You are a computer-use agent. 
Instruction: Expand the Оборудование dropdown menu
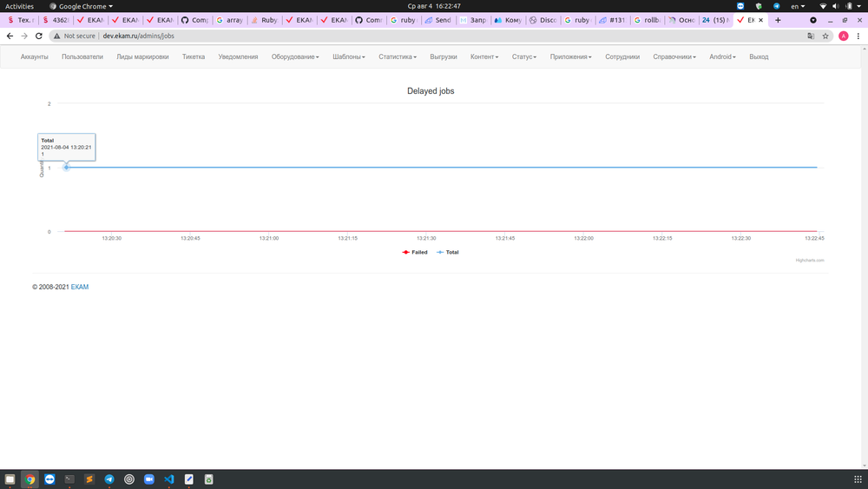click(295, 56)
